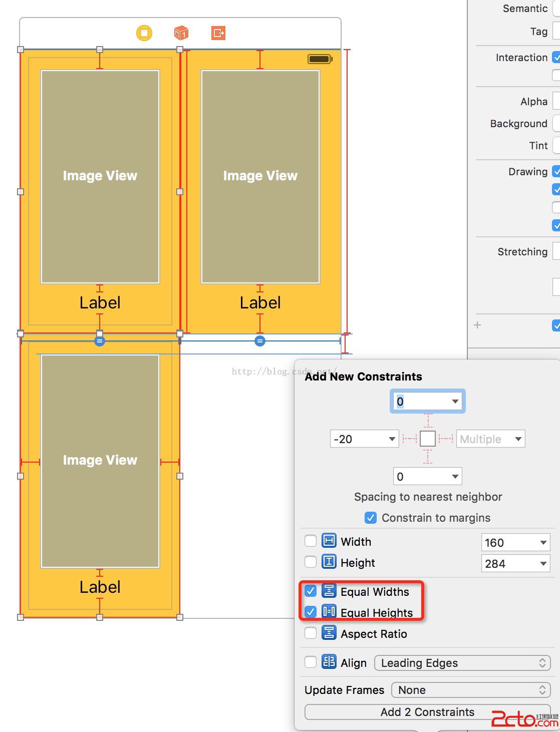Click right equal-width constraint badge
Viewport: 560px width, 732px height.
coord(259,341)
